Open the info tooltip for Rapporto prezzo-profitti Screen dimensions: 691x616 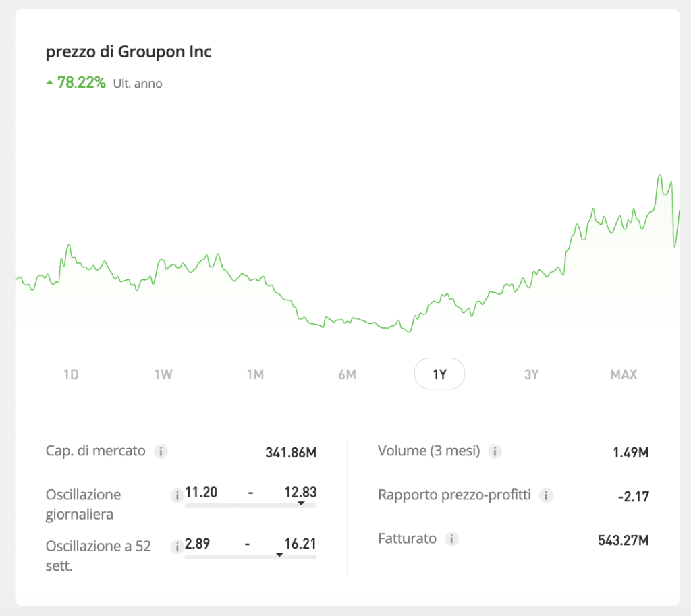coord(547,495)
